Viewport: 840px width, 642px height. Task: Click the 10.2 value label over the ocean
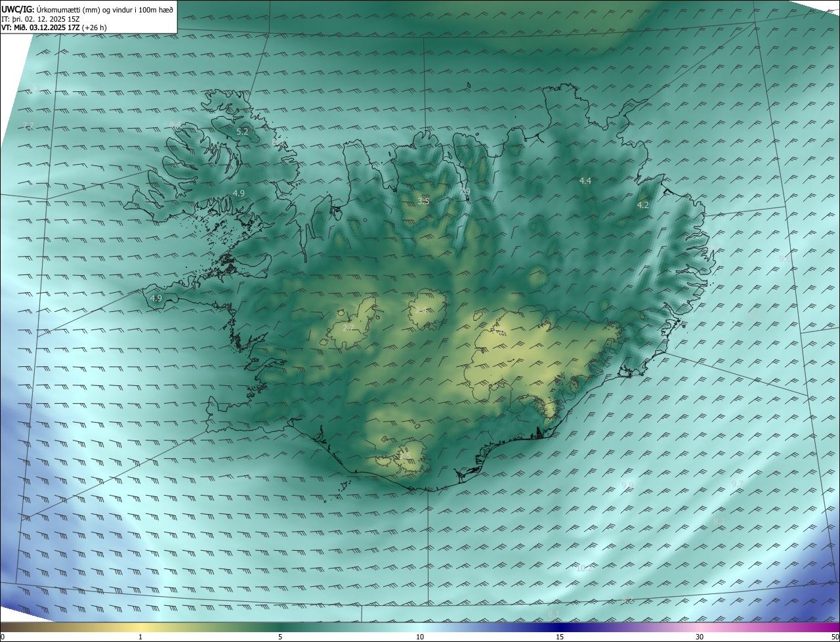(x=583, y=568)
